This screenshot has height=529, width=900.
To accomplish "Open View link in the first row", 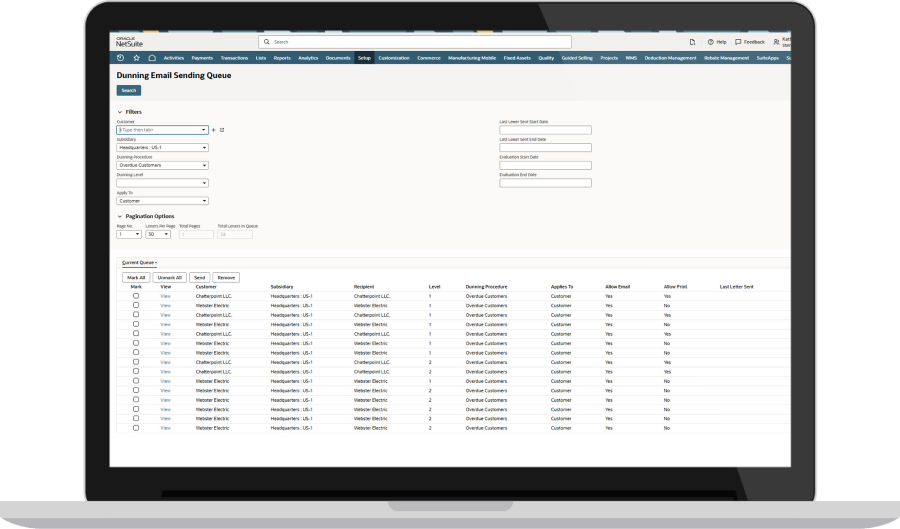I will point(166,296).
